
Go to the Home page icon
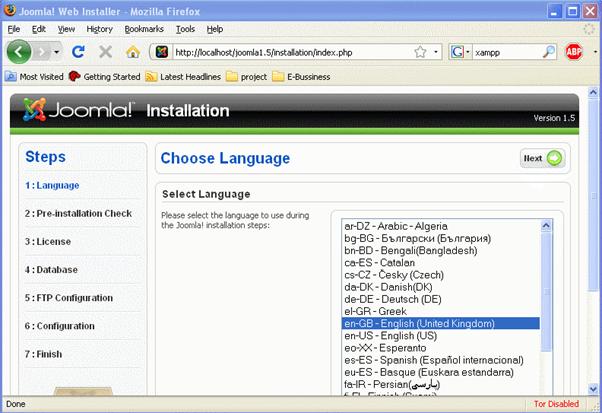pyautogui.click(x=133, y=52)
